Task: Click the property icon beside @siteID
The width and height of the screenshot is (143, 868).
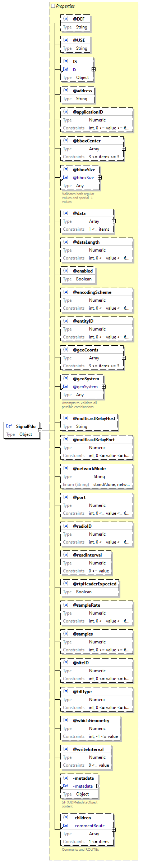Action: (66, 663)
